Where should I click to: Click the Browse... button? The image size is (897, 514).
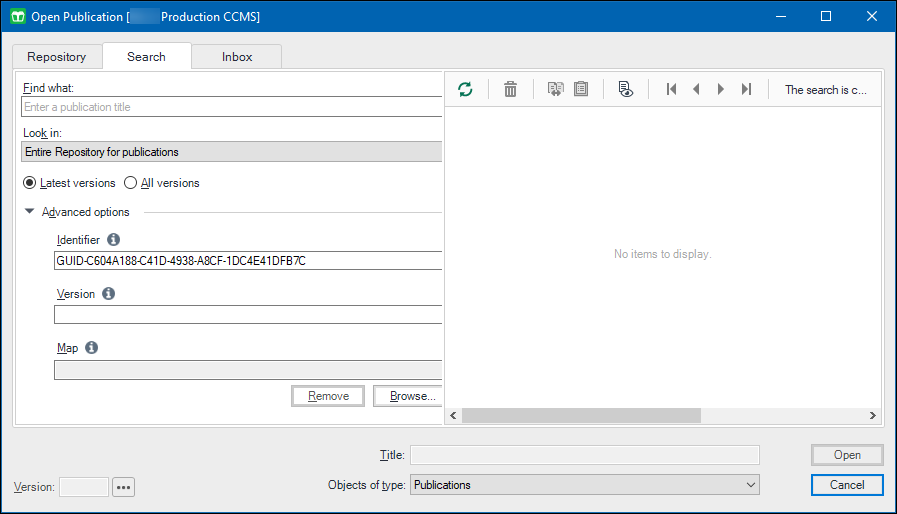[408, 396]
